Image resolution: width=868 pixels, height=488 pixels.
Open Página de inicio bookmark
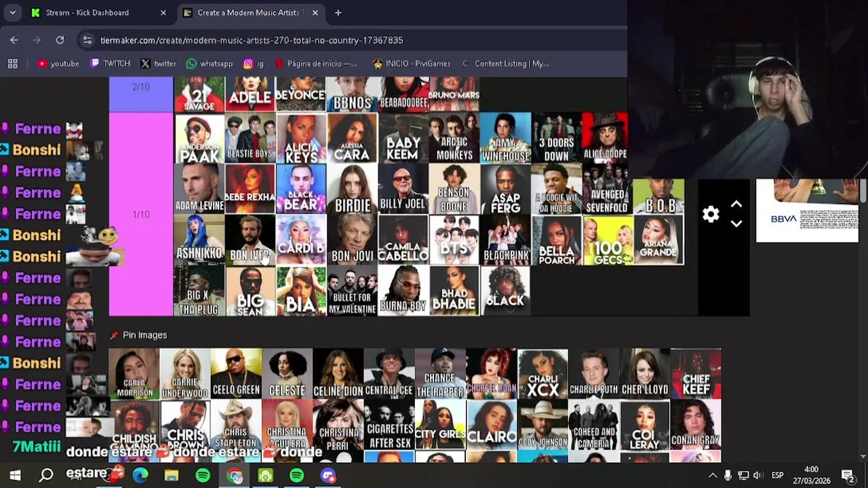tap(316, 64)
